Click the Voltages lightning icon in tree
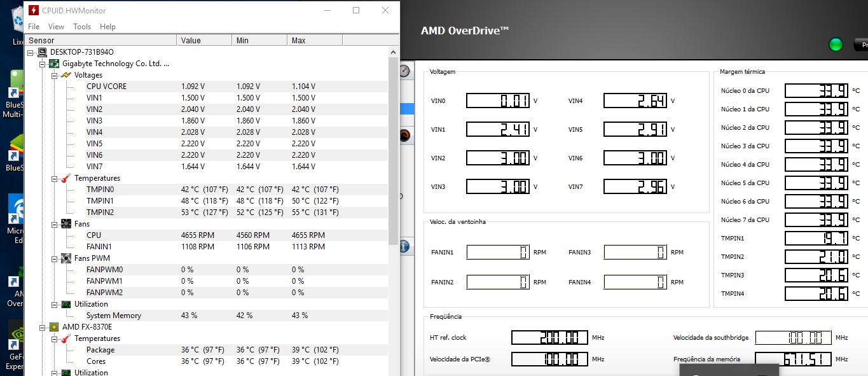This screenshot has height=376, width=868. [66, 75]
